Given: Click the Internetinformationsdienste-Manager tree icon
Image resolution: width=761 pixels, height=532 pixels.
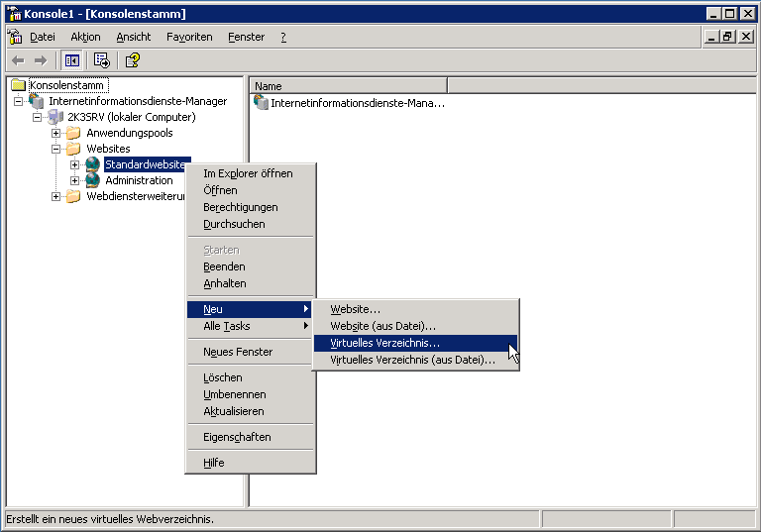Looking at the screenshot, I should click(37, 101).
